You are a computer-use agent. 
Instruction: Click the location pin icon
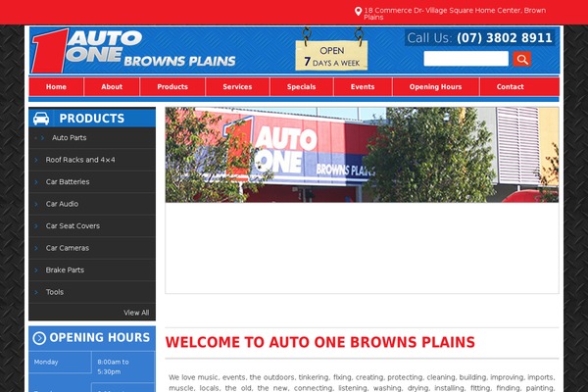(359, 12)
